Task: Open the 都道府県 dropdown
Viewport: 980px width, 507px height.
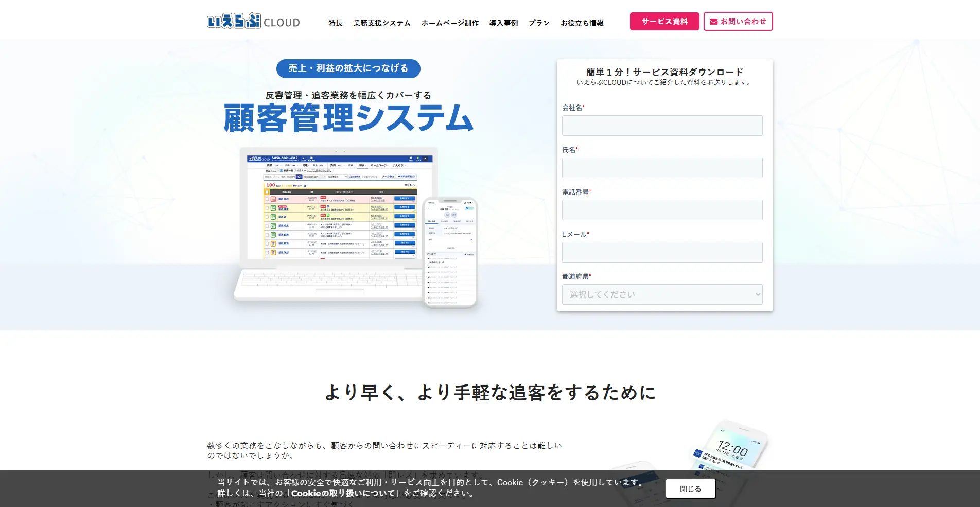Action: (662, 294)
